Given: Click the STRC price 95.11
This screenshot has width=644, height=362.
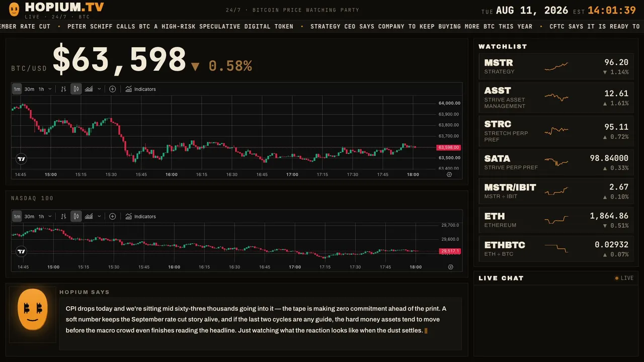Looking at the screenshot, I should pos(616,127).
